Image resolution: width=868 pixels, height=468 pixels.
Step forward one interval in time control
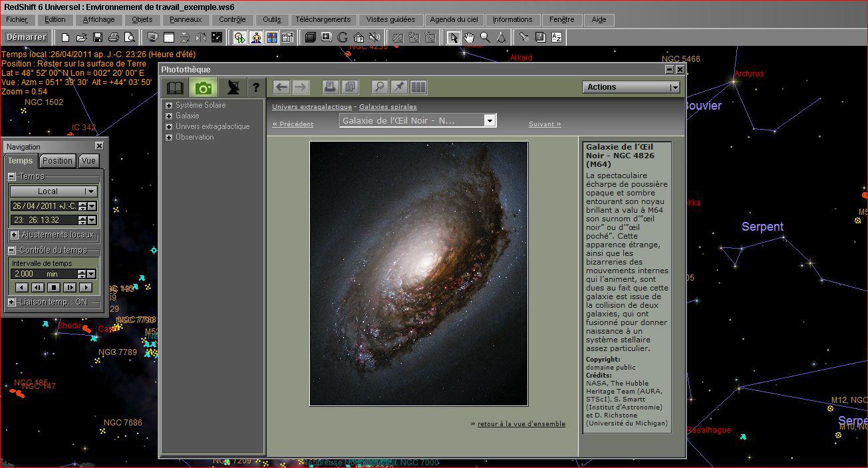[70, 287]
